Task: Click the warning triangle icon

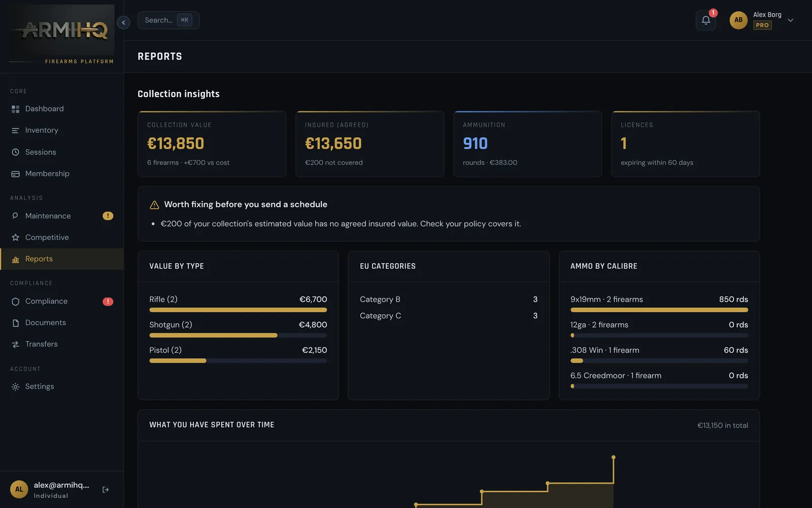Action: [x=154, y=205]
